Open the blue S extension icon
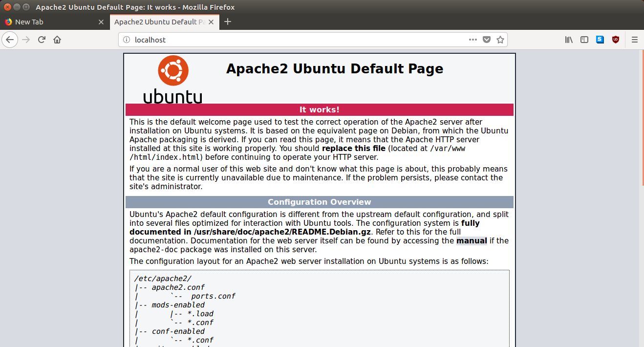The height and width of the screenshot is (347, 644). (x=600, y=40)
